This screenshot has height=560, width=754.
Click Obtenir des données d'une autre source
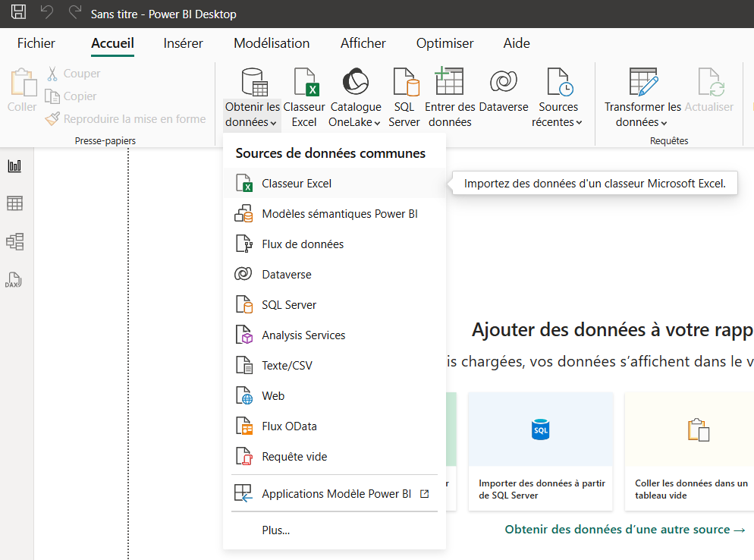click(625, 530)
